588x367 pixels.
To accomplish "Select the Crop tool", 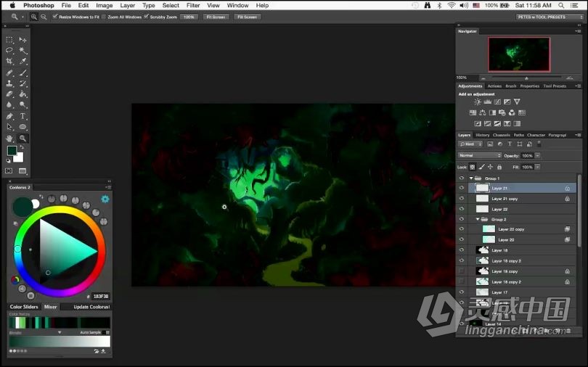I will tap(9, 61).
